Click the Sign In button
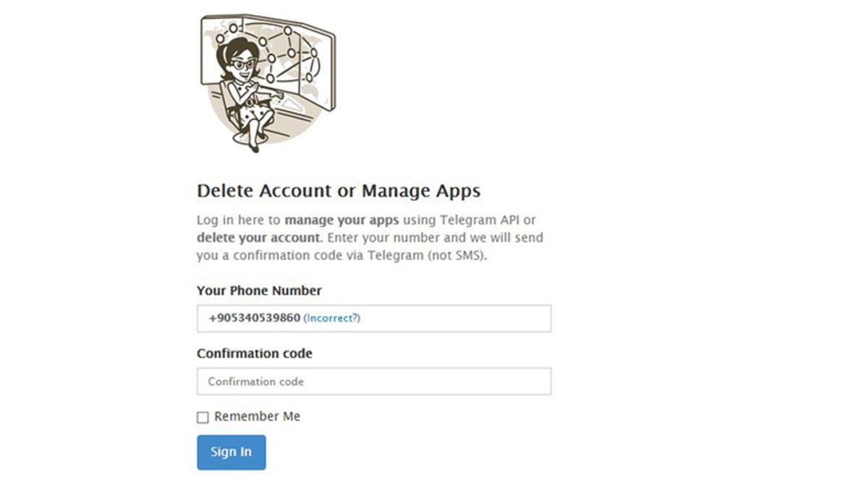 (231, 452)
